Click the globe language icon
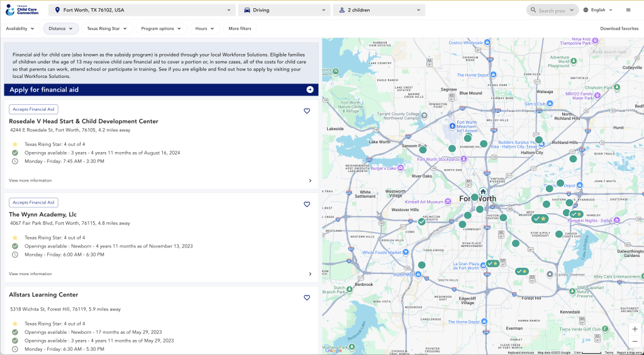Screen dimensions: 644x355 pos(586,10)
